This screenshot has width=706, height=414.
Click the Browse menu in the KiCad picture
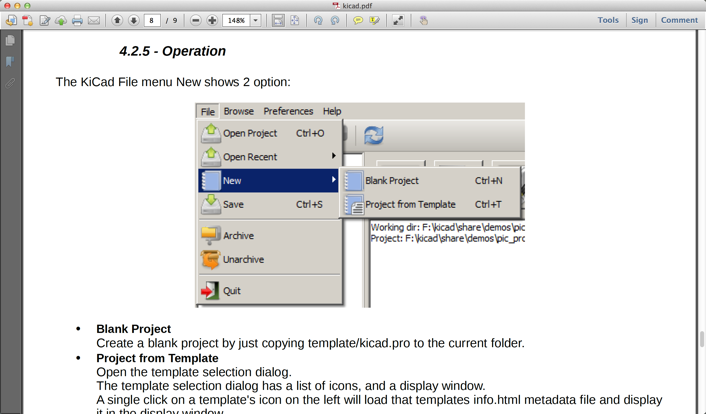point(239,111)
